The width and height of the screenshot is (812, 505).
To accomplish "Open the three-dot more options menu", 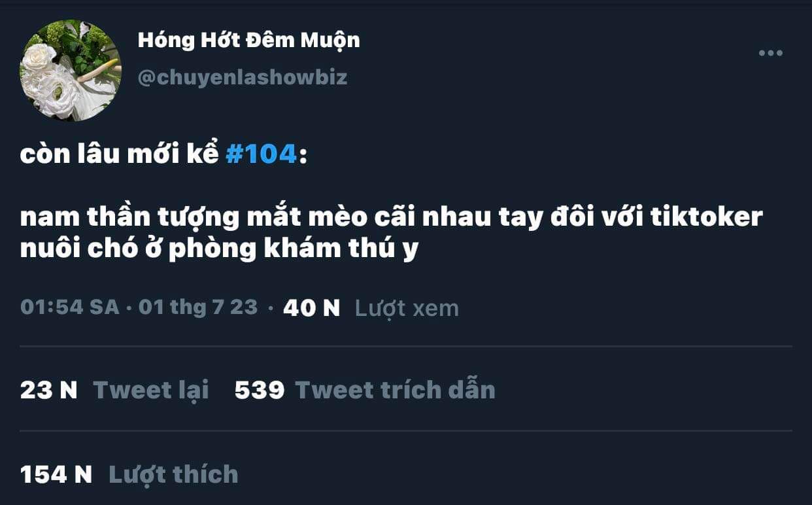I will pyautogui.click(x=770, y=53).
